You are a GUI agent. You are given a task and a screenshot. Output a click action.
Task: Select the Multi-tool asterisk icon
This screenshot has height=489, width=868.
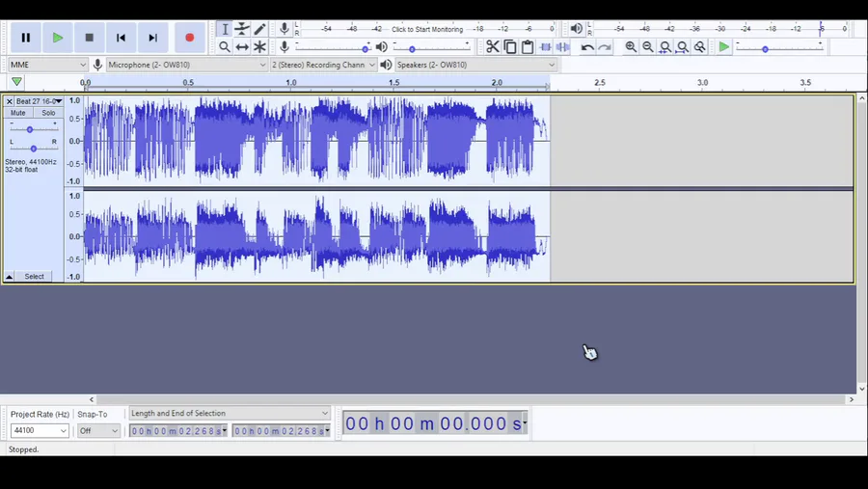[259, 47]
